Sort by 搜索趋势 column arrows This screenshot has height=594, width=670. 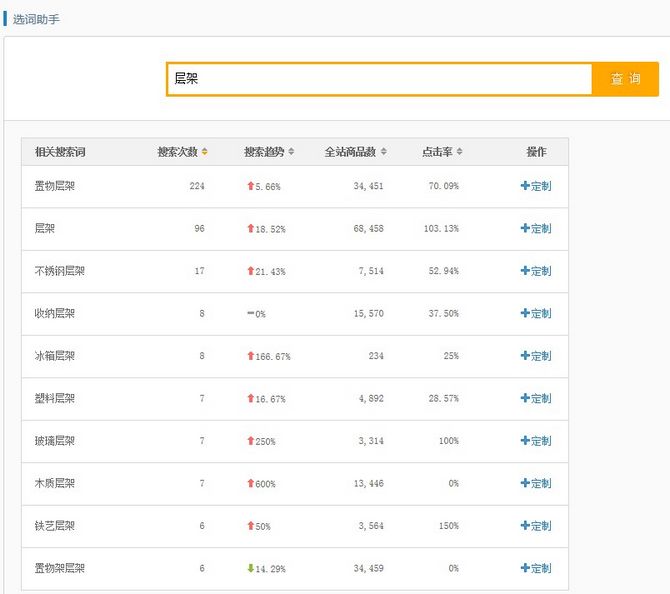291,152
